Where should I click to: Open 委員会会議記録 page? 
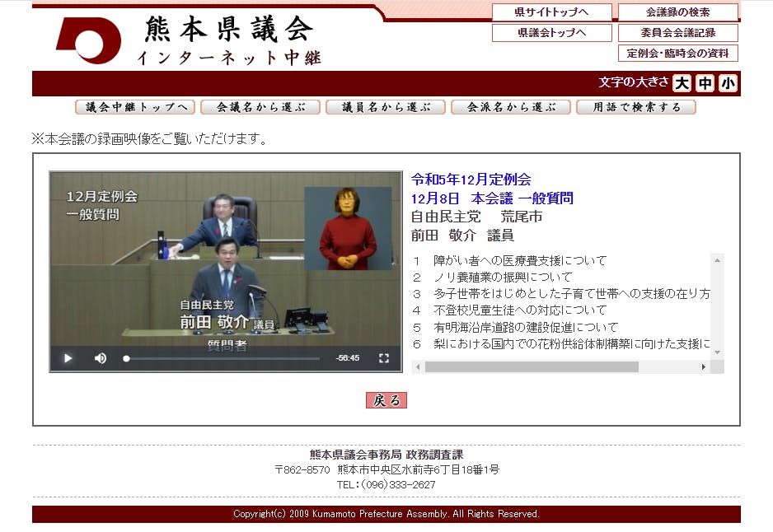pyautogui.click(x=678, y=32)
